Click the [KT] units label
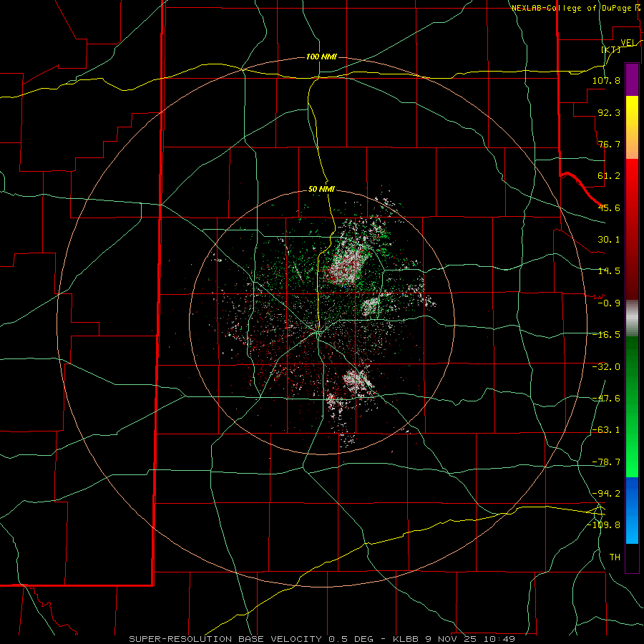644x644 pixels. tap(611, 49)
